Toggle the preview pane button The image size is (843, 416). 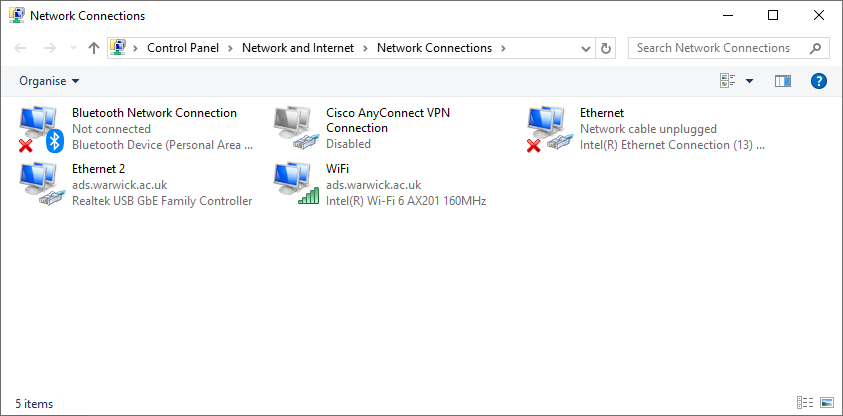pos(783,81)
